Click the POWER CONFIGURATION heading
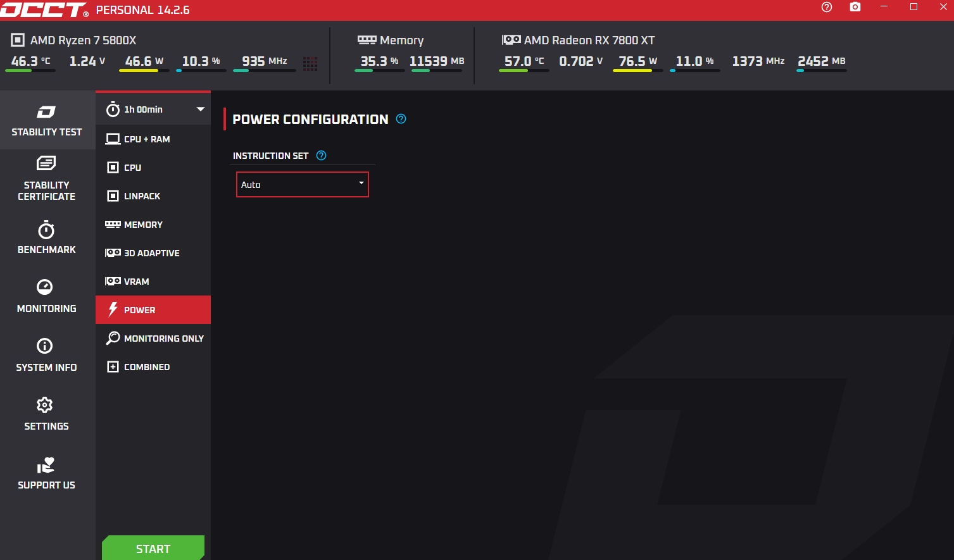The image size is (954, 560). (310, 120)
